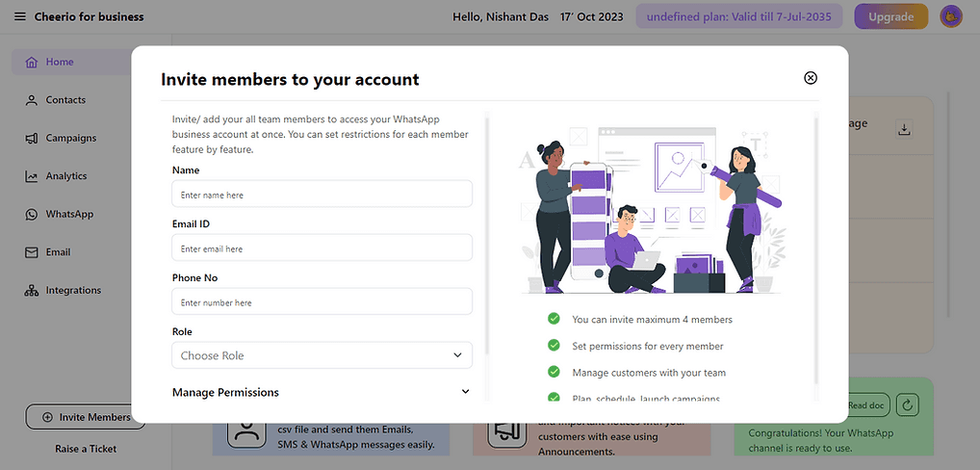Click the main page scrollbar on the right
The image size is (980, 470).
[x=949, y=204]
